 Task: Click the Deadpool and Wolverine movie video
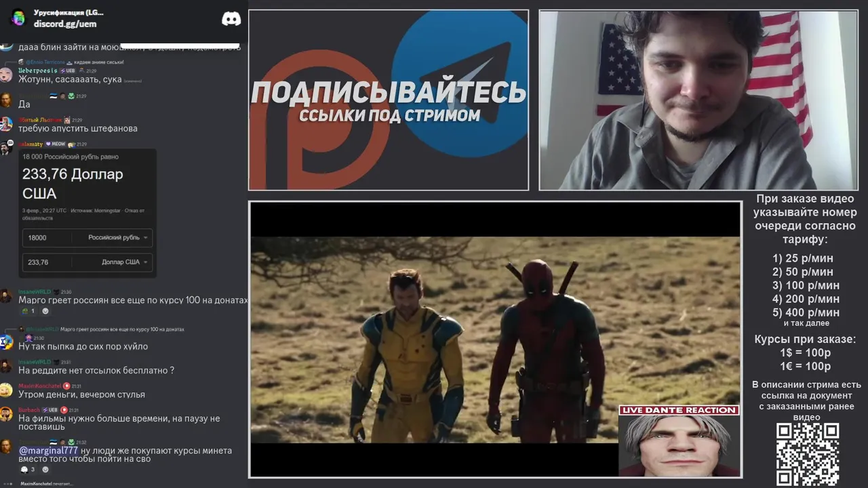pyautogui.click(x=495, y=339)
